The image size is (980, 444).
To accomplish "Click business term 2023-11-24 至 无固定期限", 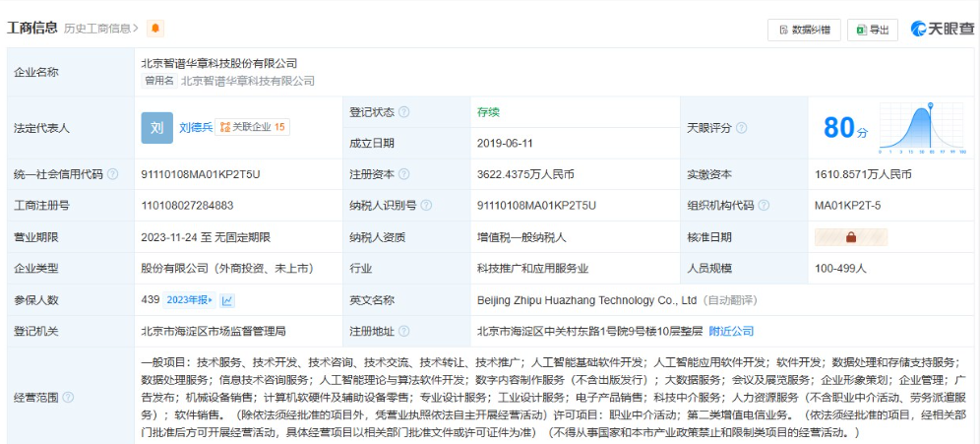I will coord(206,237).
